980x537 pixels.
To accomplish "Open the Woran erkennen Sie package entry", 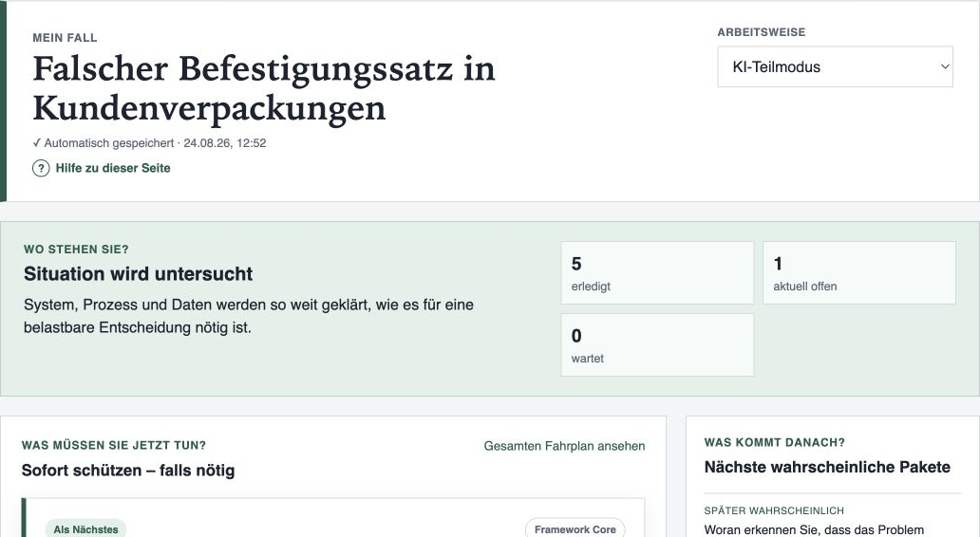I will point(814,529).
